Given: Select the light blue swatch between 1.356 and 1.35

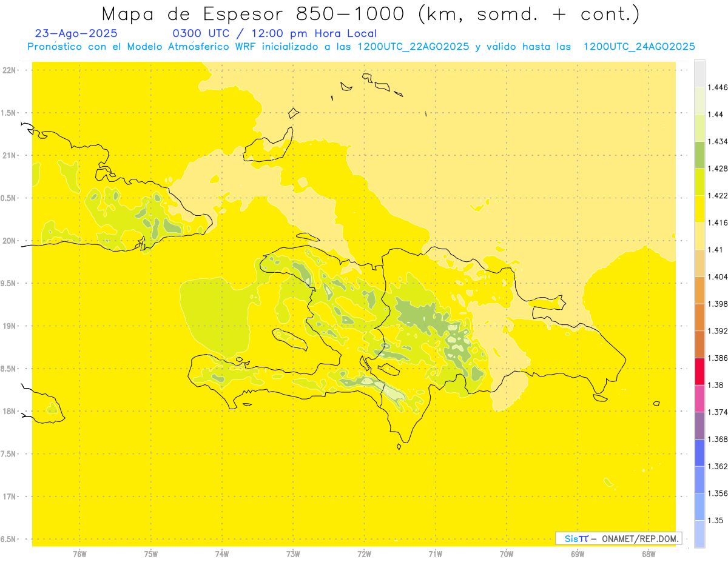Looking at the screenshot, I should tap(699, 506).
